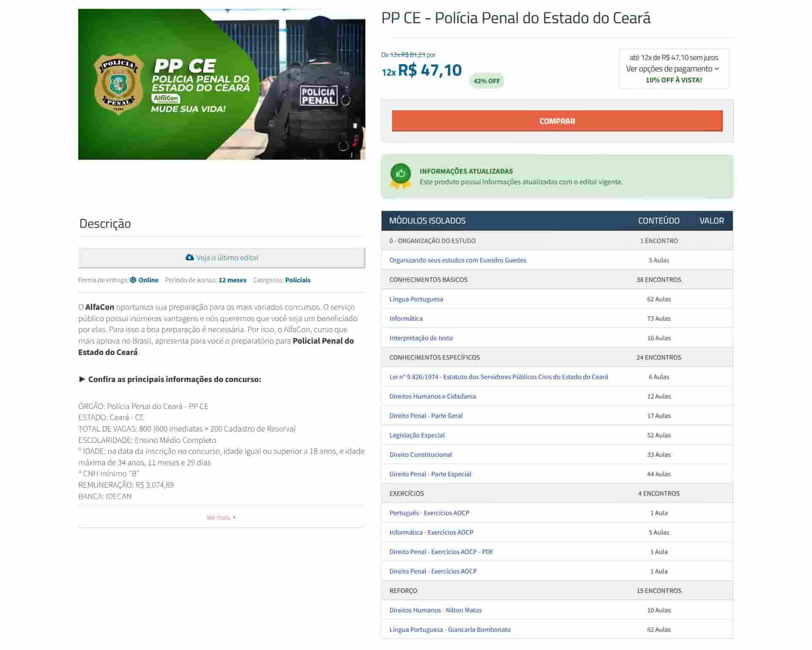
Task: Click the AlfaCon logo on the banner
Action: [166, 98]
